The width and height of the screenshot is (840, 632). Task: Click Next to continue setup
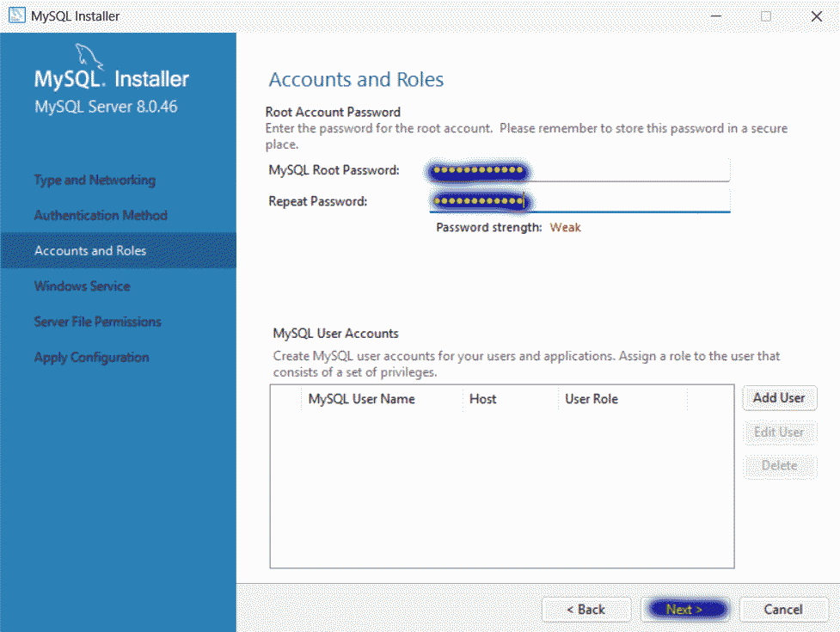coord(684,610)
